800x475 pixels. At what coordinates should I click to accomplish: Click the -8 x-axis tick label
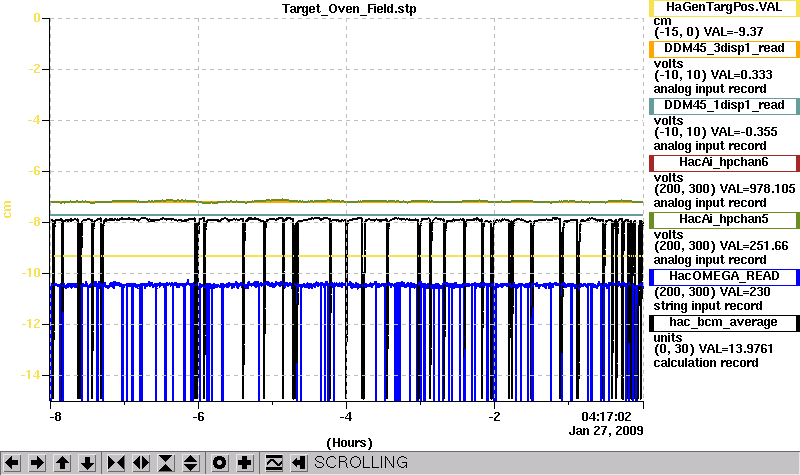[55, 416]
